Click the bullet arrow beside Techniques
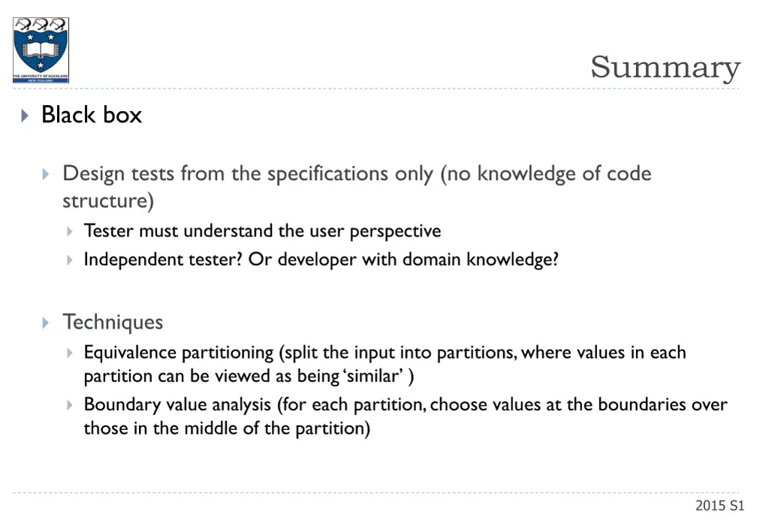The height and width of the screenshot is (532, 769). (x=46, y=323)
